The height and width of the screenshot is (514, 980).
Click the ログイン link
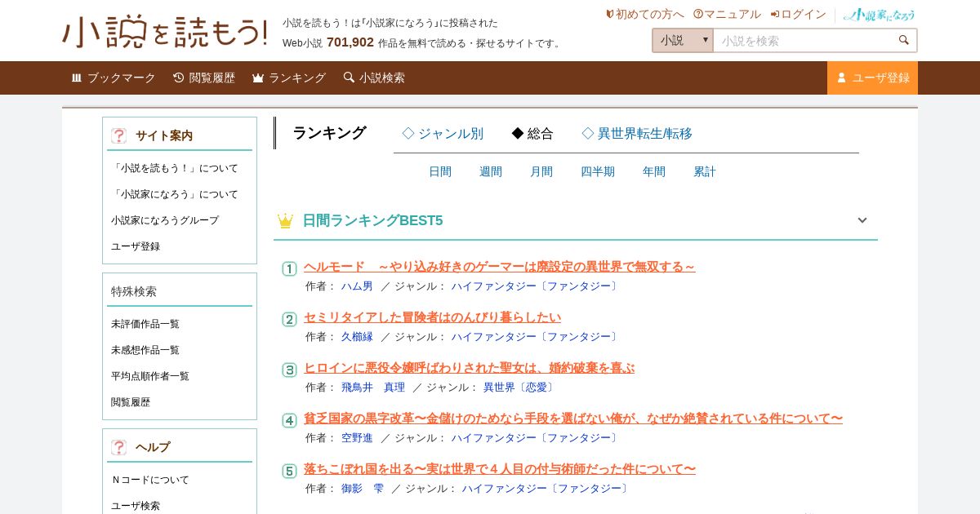tap(798, 14)
